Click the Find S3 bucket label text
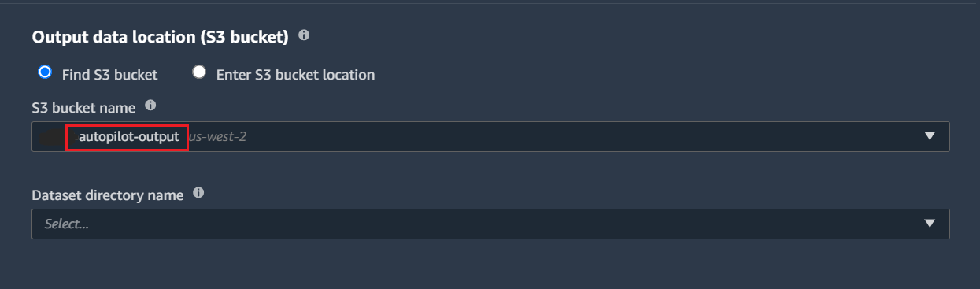The height and width of the screenshot is (289, 980). pyautogui.click(x=109, y=75)
